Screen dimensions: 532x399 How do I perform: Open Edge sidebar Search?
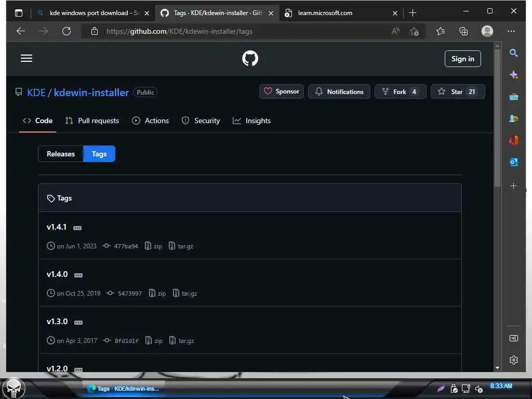(x=514, y=53)
